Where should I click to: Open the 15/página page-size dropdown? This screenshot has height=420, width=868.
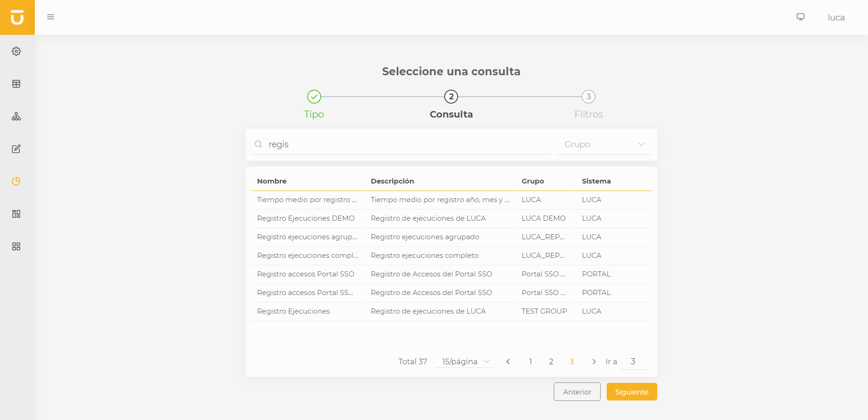point(464,361)
